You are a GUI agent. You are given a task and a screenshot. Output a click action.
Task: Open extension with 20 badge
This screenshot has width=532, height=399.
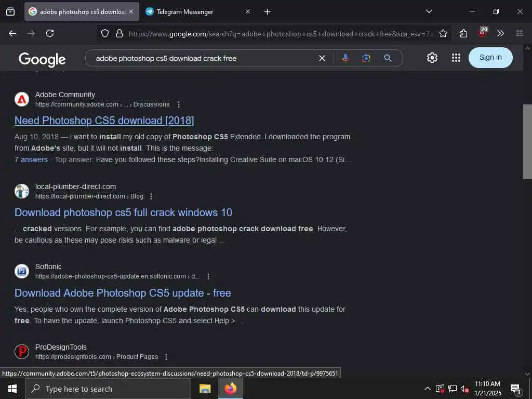(x=483, y=32)
